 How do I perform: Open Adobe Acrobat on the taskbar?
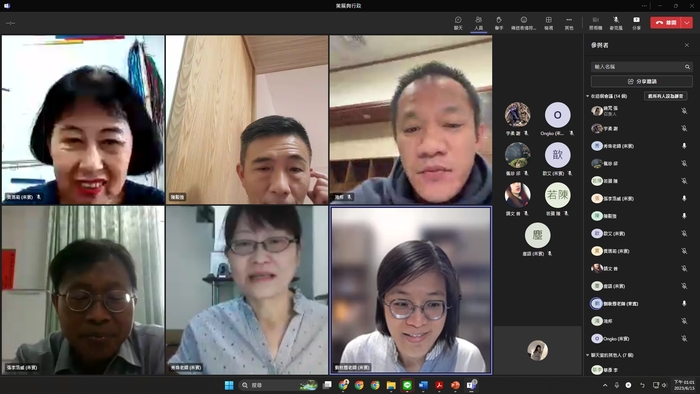[x=439, y=385]
